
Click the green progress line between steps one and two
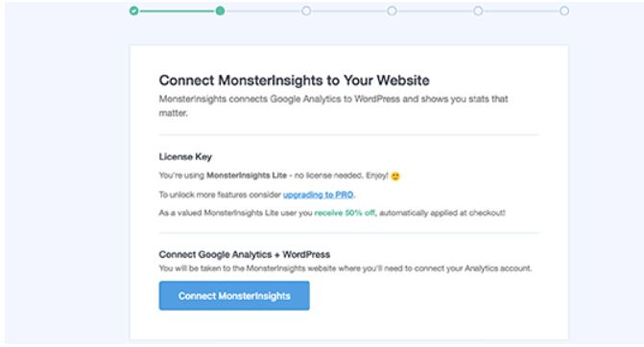pyautogui.click(x=177, y=12)
